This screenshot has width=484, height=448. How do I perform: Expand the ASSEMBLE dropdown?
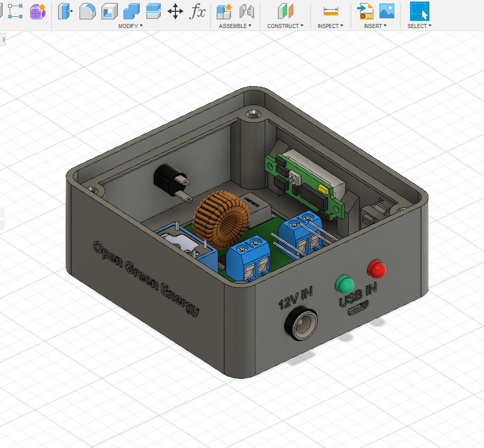[235, 26]
